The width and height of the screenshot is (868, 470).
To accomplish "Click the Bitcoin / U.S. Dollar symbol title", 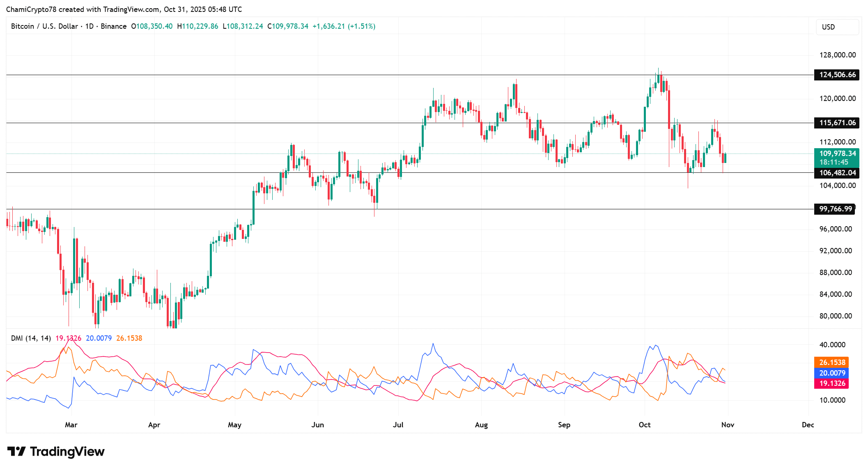I will (44, 26).
